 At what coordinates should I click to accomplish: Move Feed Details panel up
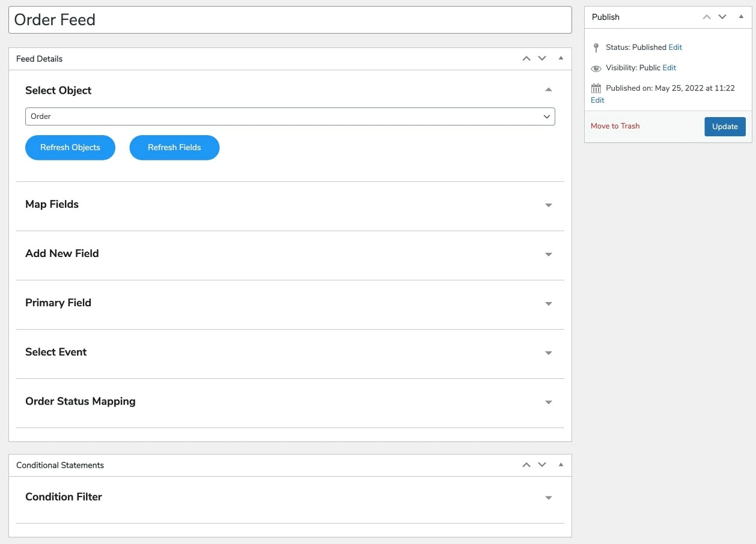click(526, 59)
